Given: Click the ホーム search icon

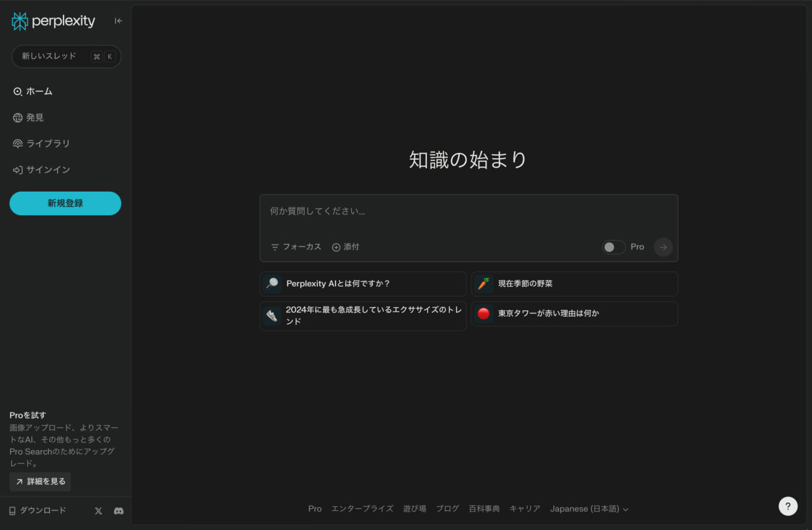Looking at the screenshot, I should click(x=18, y=91).
